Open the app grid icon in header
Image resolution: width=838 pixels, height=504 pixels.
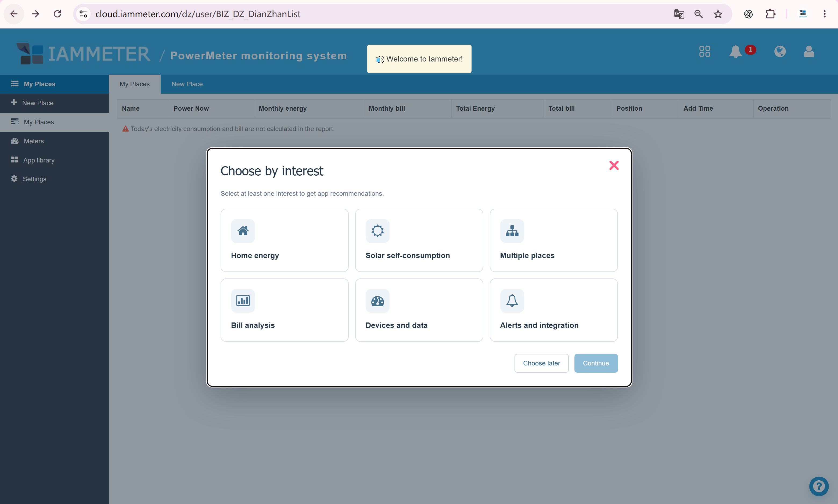tap(704, 52)
